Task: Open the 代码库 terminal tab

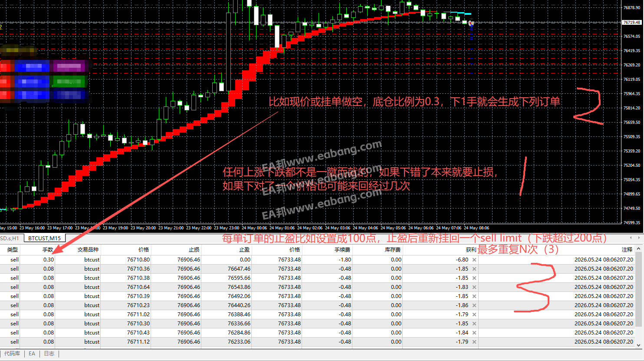Action: coord(12,354)
